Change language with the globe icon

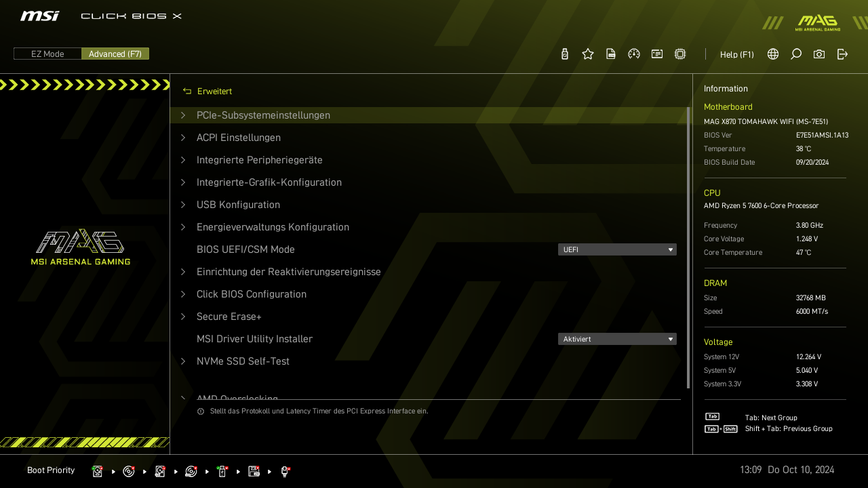coord(773,54)
